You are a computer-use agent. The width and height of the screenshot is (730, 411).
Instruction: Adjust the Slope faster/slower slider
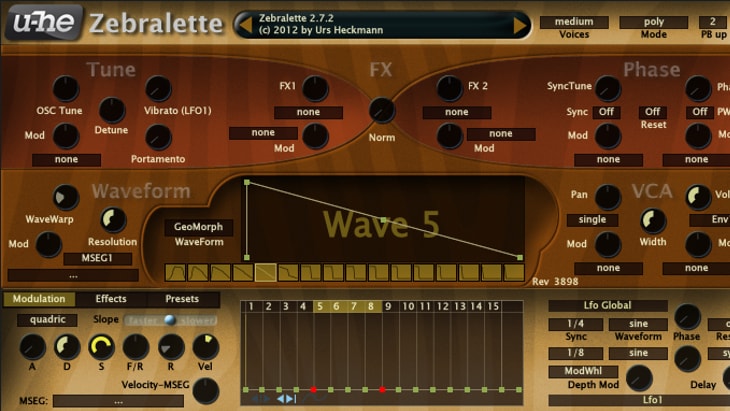tap(170, 320)
